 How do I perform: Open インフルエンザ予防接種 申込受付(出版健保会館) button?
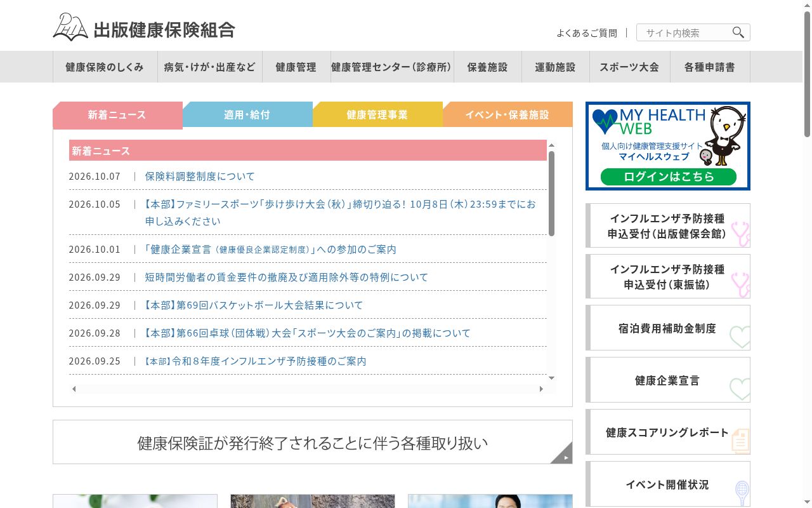click(668, 225)
